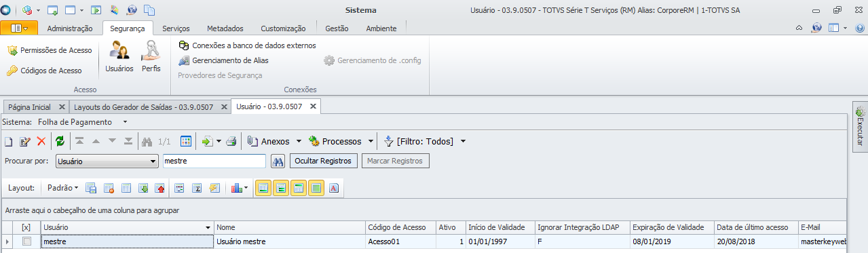This screenshot has height=253, width=868.
Task: Click the globe icon in the quick access bar
Action: (x=132, y=11)
